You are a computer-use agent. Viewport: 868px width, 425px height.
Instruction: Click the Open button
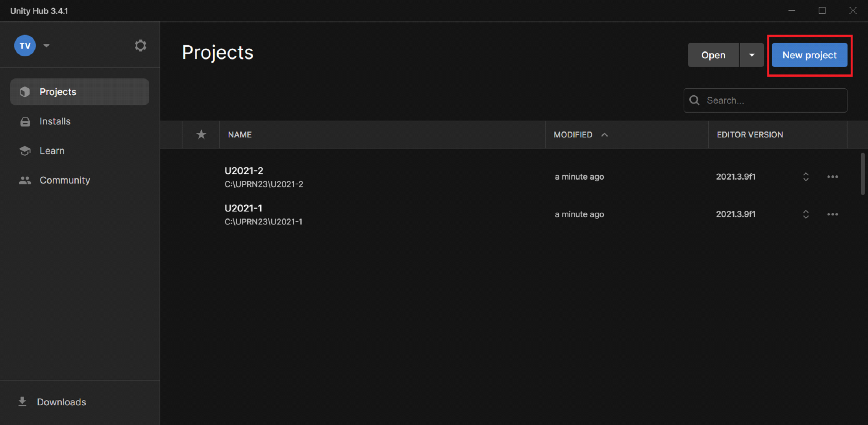[713, 55]
